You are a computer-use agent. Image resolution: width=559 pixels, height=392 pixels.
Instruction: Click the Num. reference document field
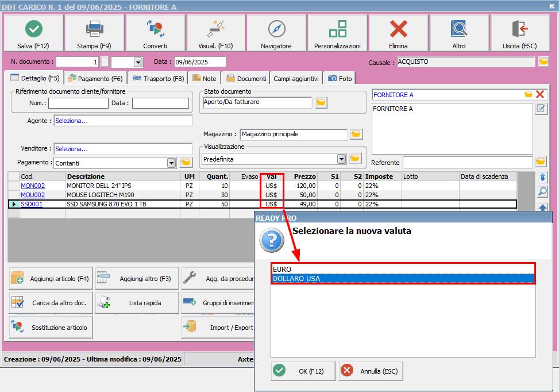(78, 103)
